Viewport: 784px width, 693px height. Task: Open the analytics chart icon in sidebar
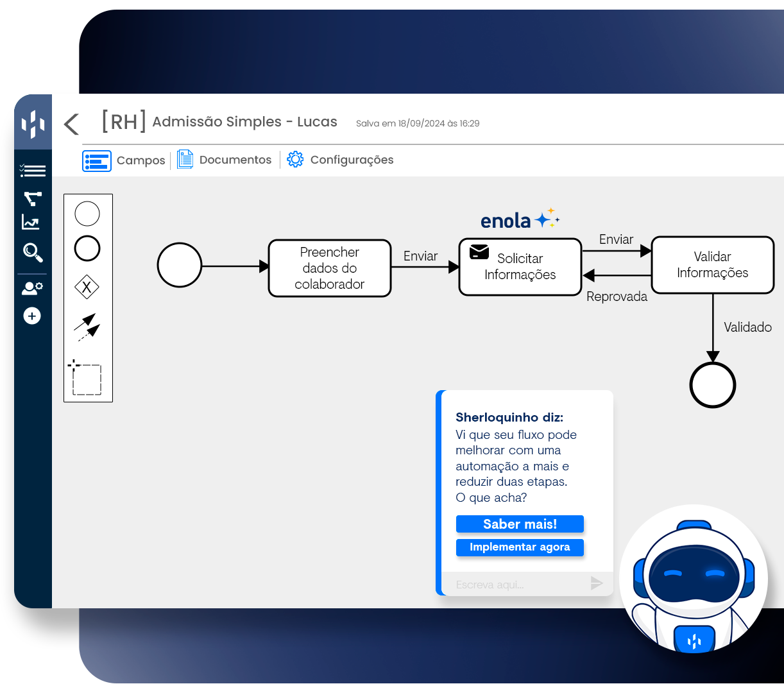31,223
